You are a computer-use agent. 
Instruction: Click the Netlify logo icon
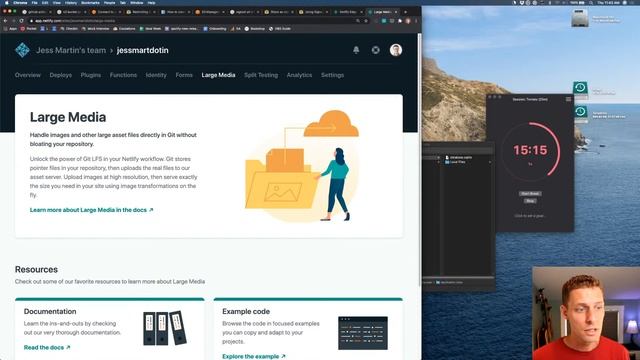(x=22, y=50)
